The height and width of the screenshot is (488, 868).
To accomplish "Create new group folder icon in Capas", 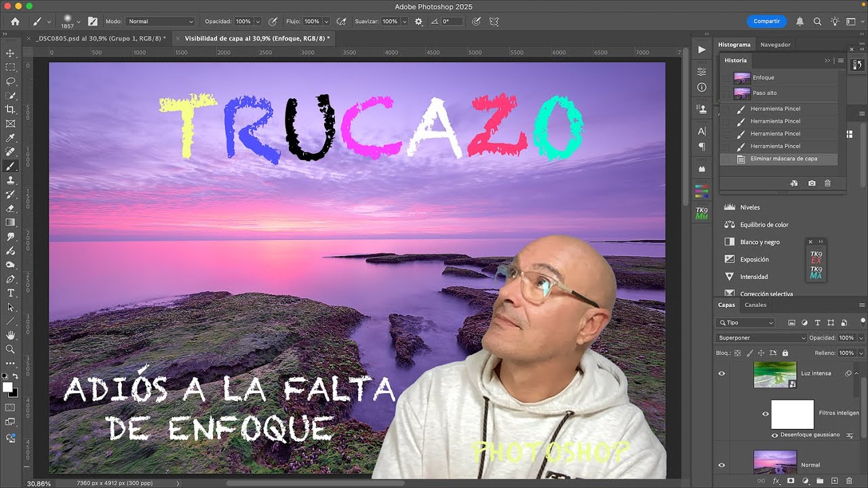I will coord(819,481).
